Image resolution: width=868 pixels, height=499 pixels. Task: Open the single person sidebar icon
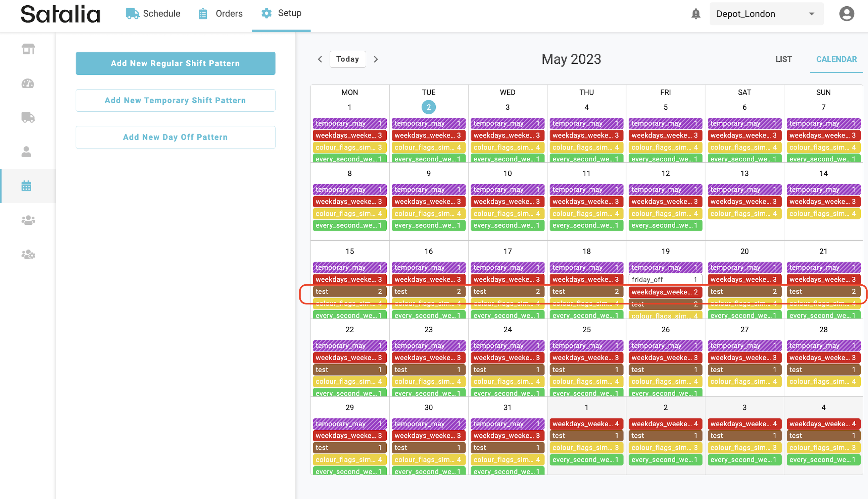pyautogui.click(x=27, y=152)
